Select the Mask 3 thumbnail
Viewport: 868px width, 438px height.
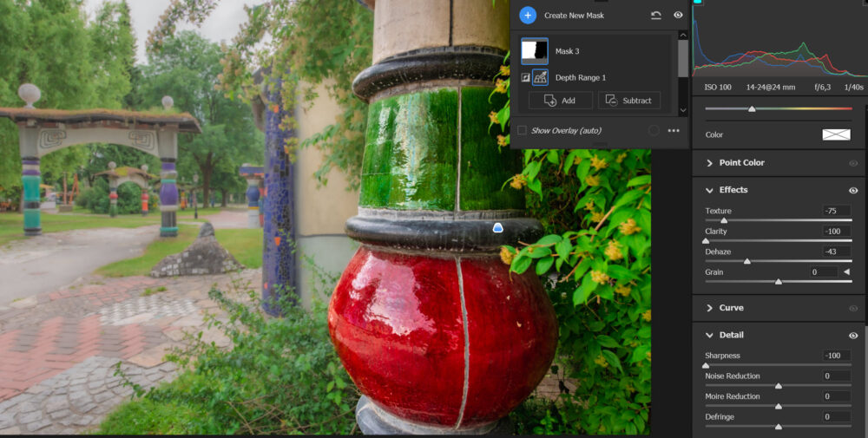click(535, 51)
